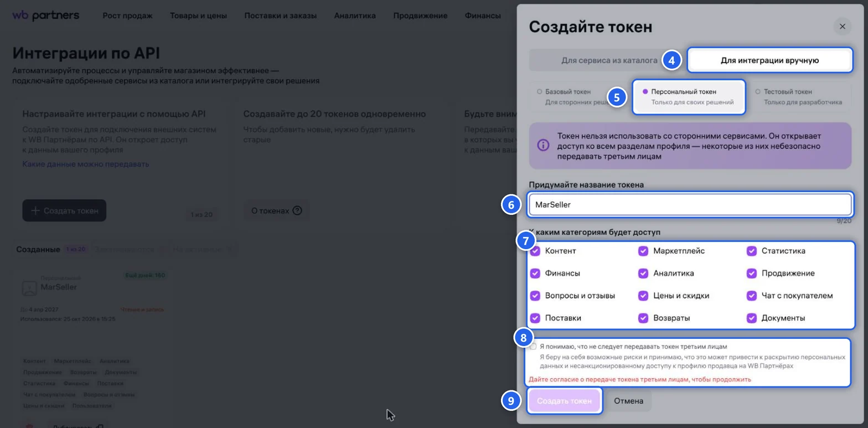Screen dimensions: 868x428
Task: Click the 9/20 character counter
Action: (x=844, y=220)
